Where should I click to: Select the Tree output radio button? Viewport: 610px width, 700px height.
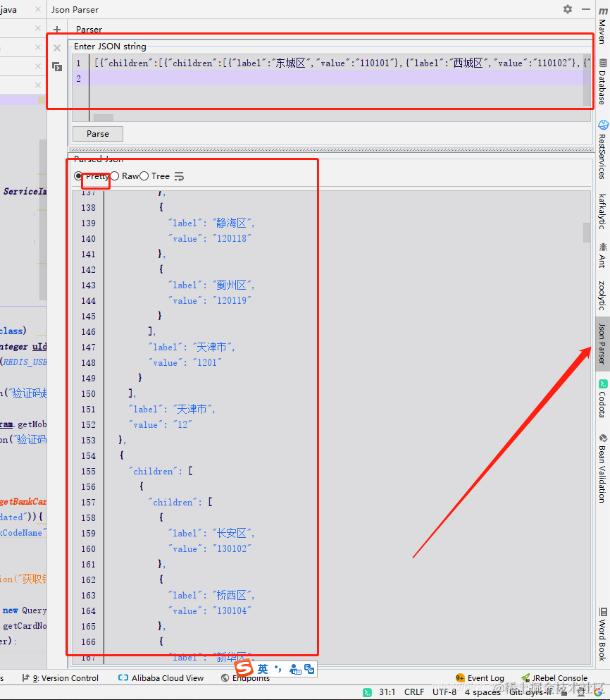(x=144, y=176)
